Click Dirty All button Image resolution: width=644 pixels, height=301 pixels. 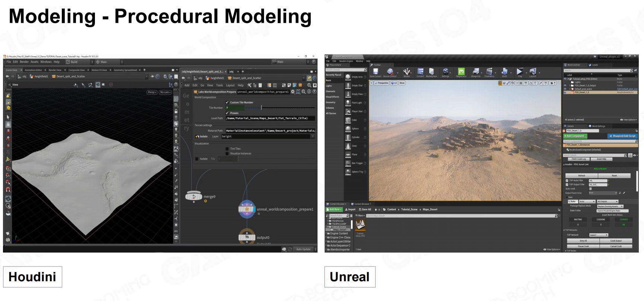[583, 241]
